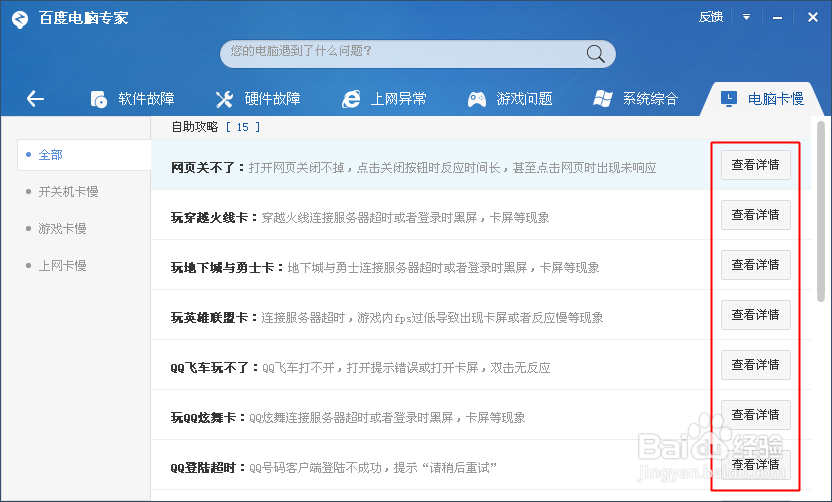Click the vertical scrollbar thumb
The width and height of the screenshot is (832, 502).
pyautogui.click(x=820, y=211)
